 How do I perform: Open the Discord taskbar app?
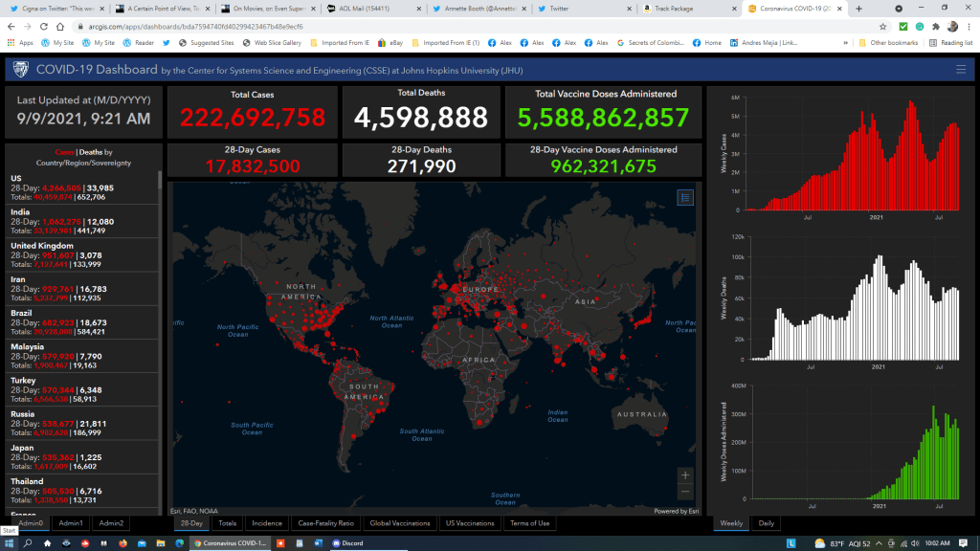point(350,542)
